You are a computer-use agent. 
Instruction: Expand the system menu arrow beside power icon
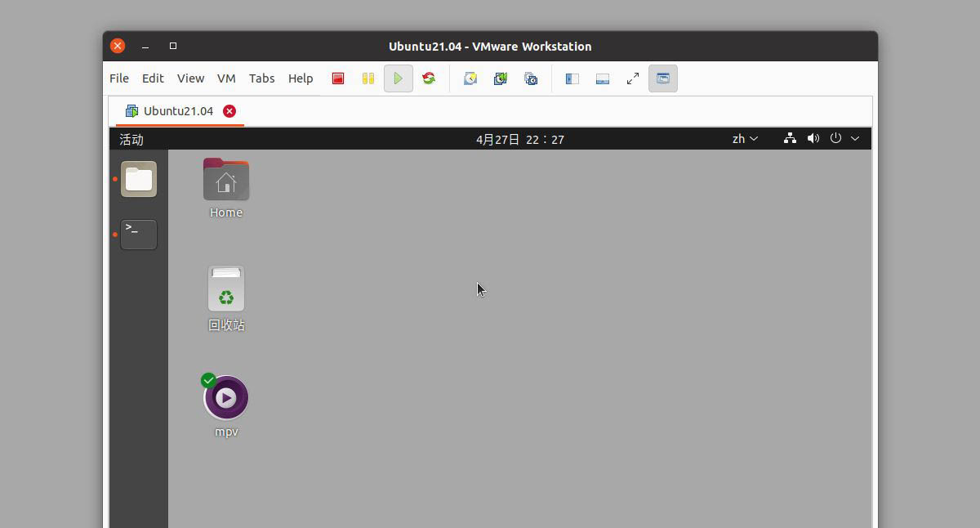point(855,139)
